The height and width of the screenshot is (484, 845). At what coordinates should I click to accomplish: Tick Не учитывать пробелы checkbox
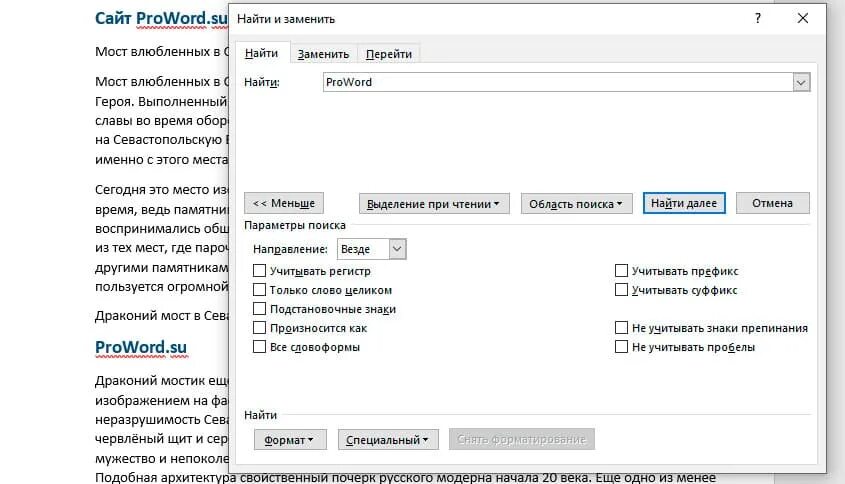621,347
